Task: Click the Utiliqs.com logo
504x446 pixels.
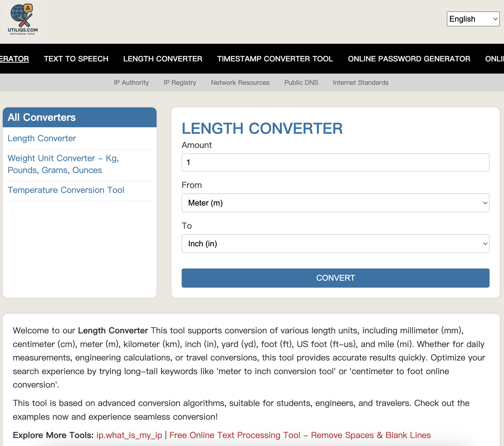Action: (23, 20)
